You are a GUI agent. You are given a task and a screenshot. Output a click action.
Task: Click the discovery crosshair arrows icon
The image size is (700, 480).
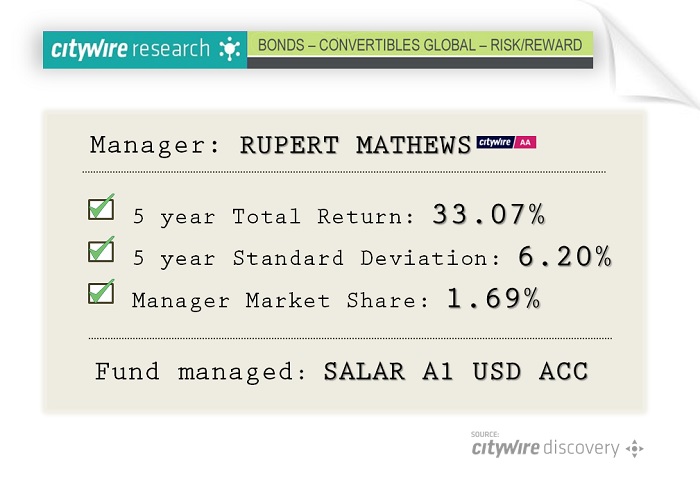(634, 448)
